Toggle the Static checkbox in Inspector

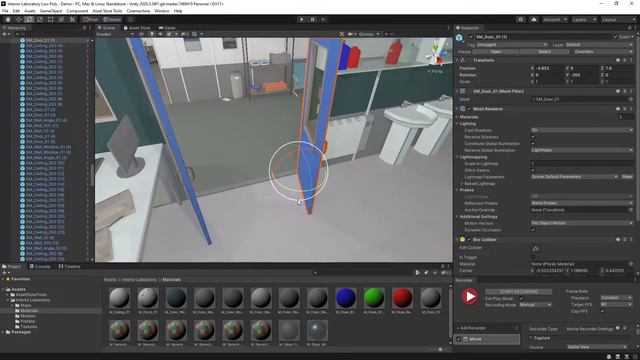616,37
